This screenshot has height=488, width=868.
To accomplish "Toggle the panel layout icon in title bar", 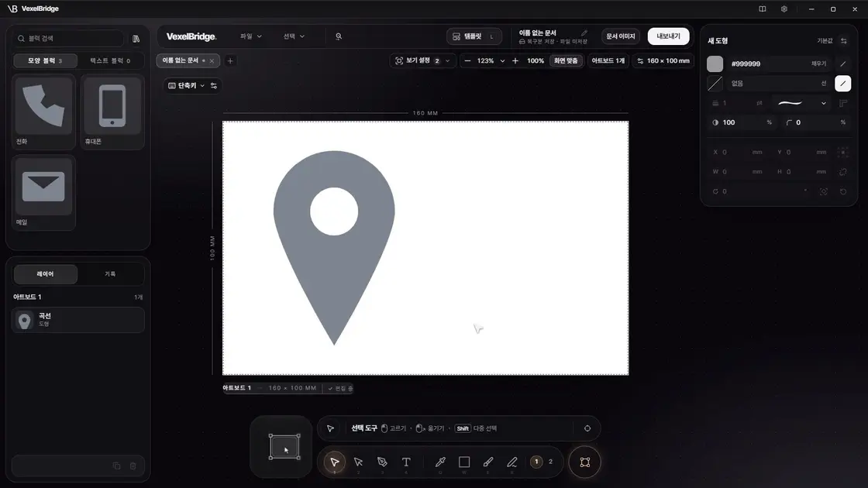I will point(763,9).
